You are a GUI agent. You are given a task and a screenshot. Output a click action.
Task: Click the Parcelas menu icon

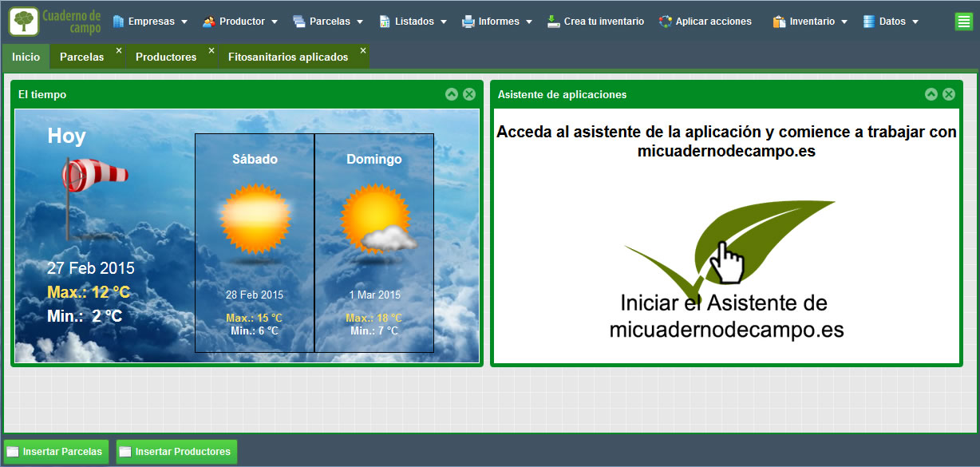pyautogui.click(x=299, y=22)
